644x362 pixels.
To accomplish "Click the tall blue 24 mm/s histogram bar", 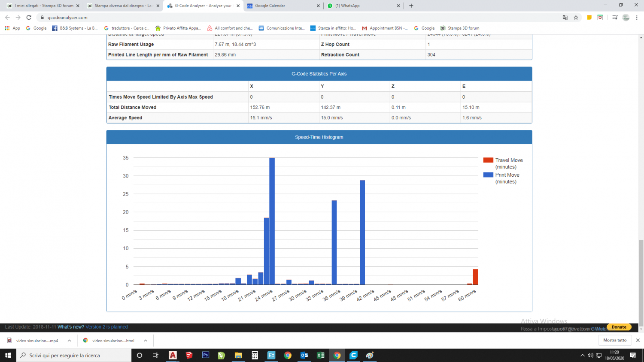I will click(272, 221).
